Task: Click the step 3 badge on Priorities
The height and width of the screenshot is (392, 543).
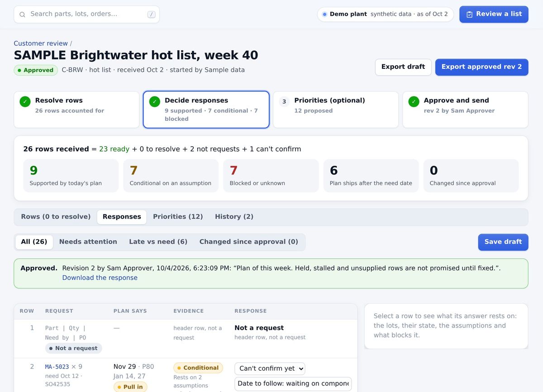Action: 284,101
